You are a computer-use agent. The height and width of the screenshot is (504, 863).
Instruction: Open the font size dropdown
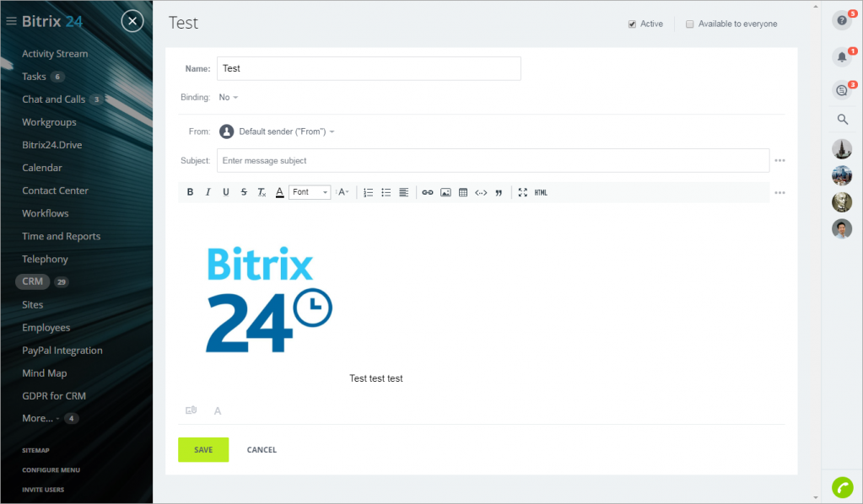pos(343,192)
